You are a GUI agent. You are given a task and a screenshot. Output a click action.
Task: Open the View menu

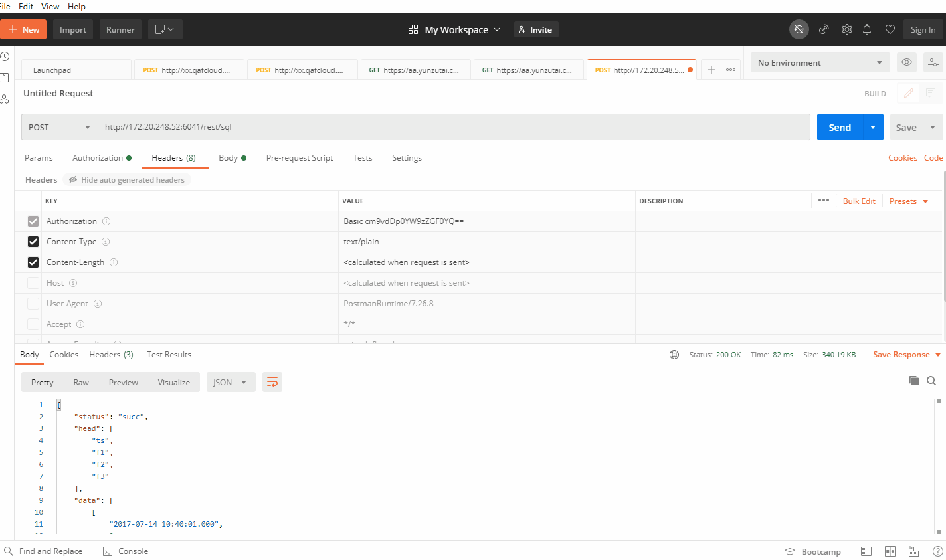[x=50, y=6]
